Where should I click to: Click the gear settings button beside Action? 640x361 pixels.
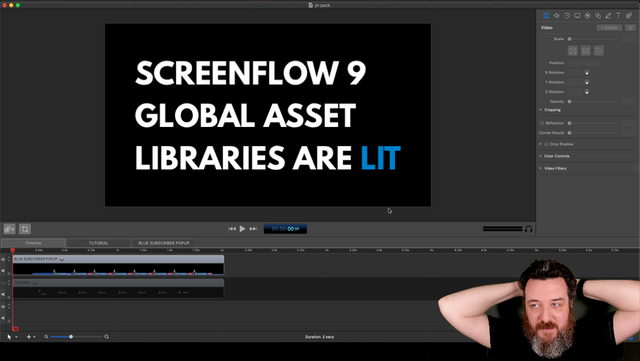(631, 28)
